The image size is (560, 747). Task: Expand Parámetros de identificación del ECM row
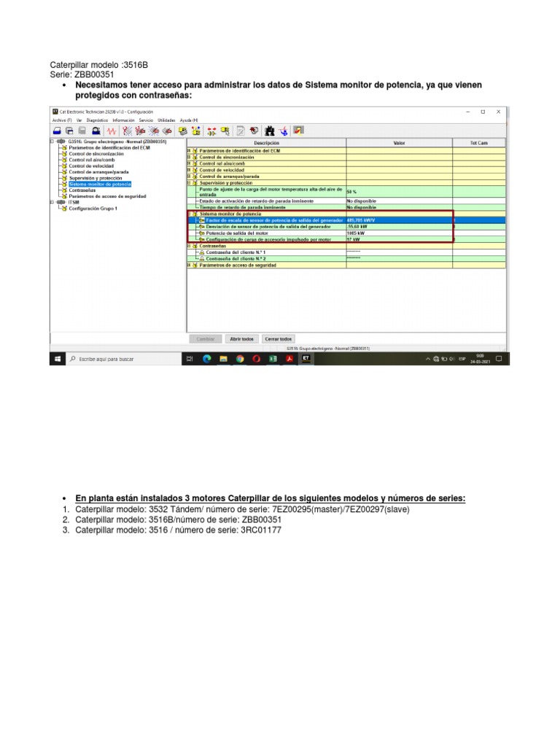point(189,150)
